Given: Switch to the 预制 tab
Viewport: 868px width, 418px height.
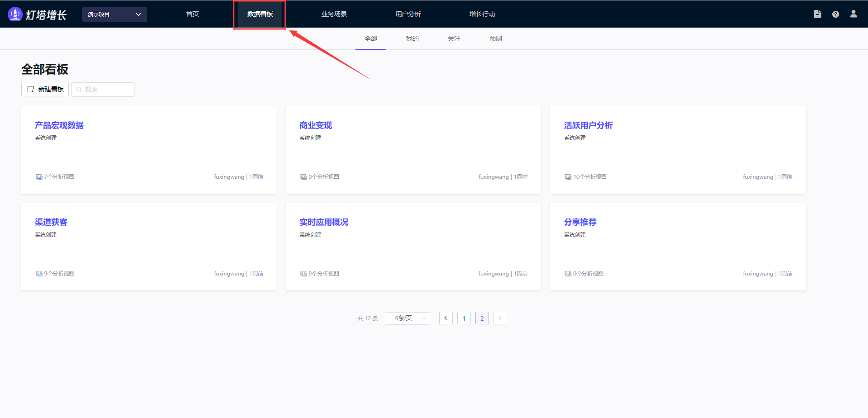Looking at the screenshot, I should (x=496, y=39).
